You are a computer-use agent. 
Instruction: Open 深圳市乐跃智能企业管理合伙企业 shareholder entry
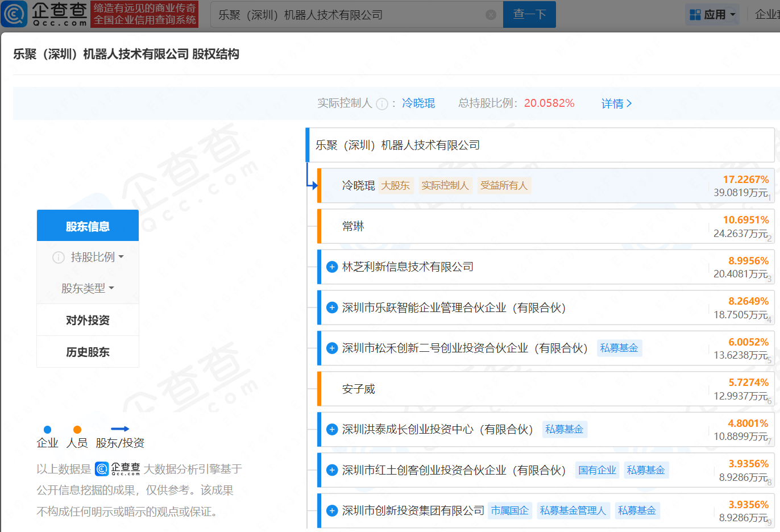pyautogui.click(x=454, y=307)
